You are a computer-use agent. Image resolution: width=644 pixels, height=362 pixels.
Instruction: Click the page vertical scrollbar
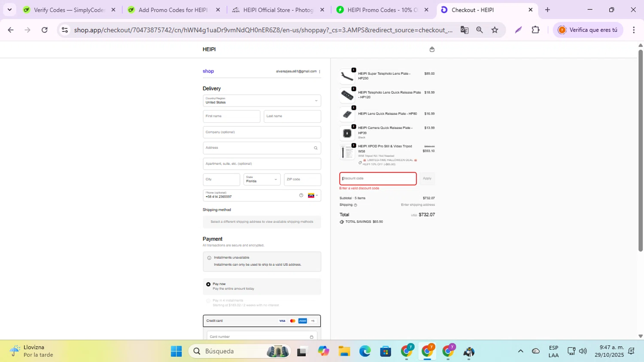641,150
